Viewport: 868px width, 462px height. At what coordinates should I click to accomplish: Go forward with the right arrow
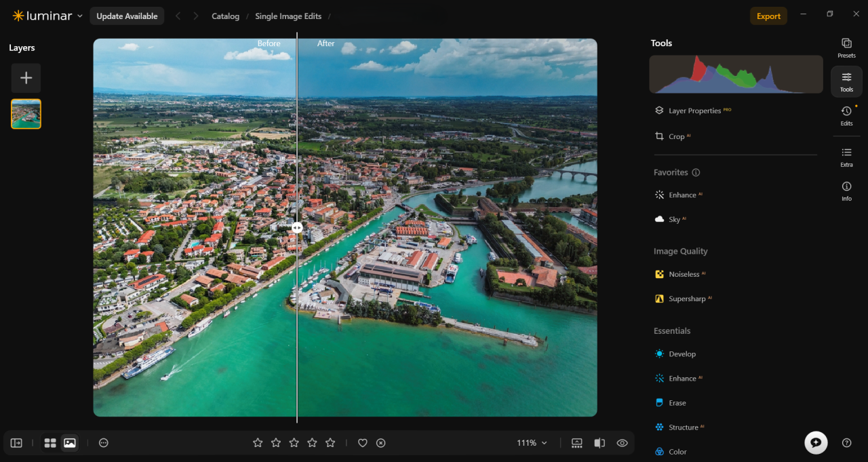pyautogui.click(x=196, y=16)
